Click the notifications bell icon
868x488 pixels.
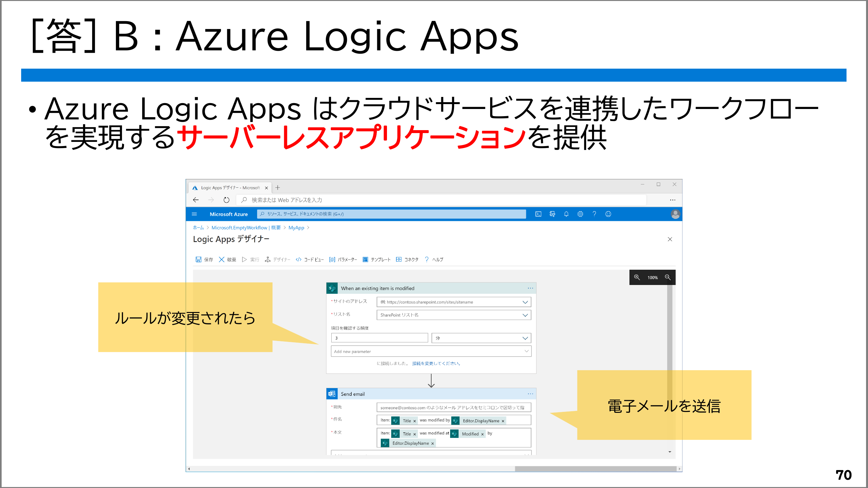pos(566,214)
